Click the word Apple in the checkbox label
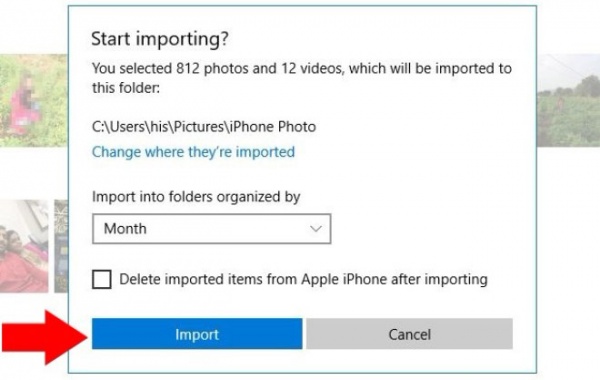Image resolution: width=600 pixels, height=380 pixels. coord(320,279)
